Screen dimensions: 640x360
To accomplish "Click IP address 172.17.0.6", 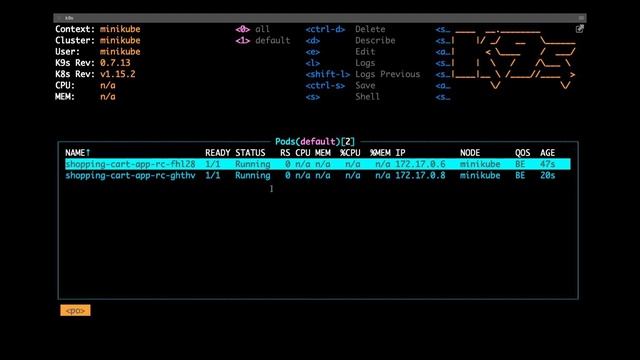I will [x=420, y=164].
